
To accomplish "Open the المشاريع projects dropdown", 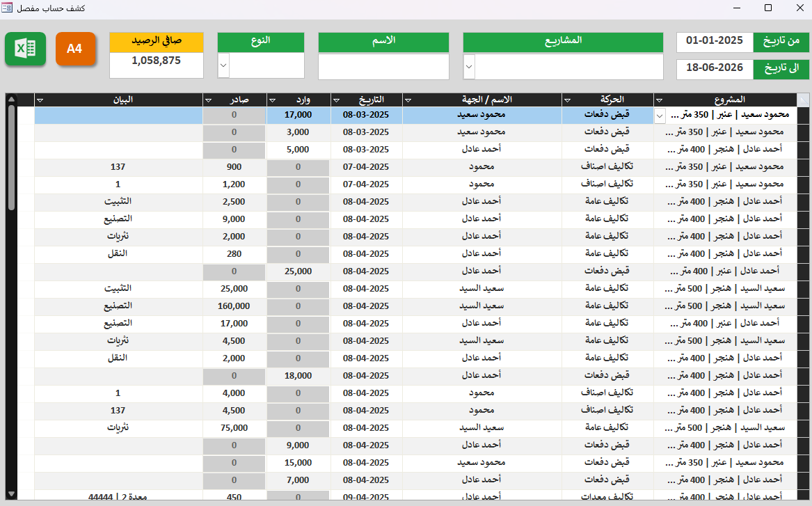I will click(469, 67).
